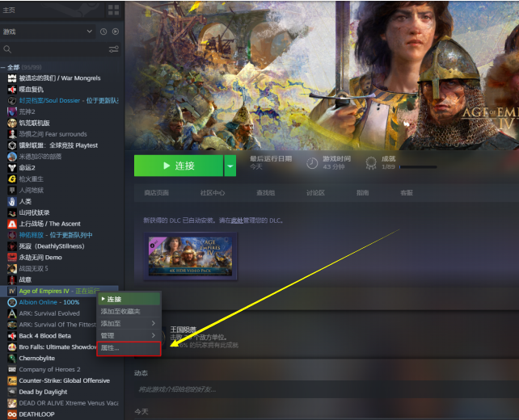
Task: Choose 属性... in the context menu
Action: point(129,348)
